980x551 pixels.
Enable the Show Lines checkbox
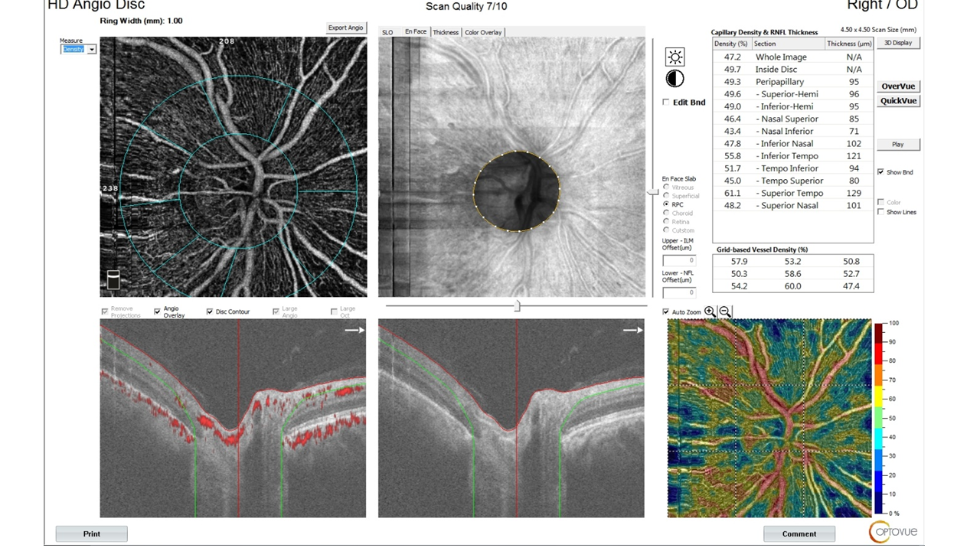coord(880,212)
